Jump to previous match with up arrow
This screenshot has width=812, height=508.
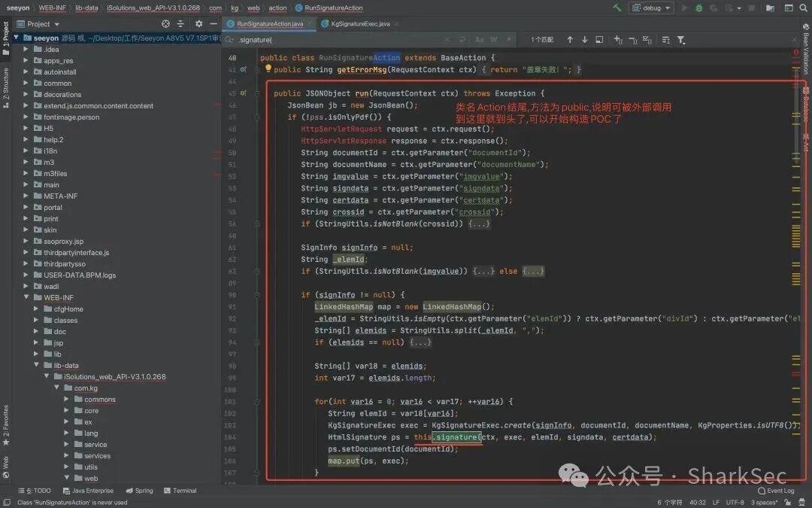coord(570,39)
